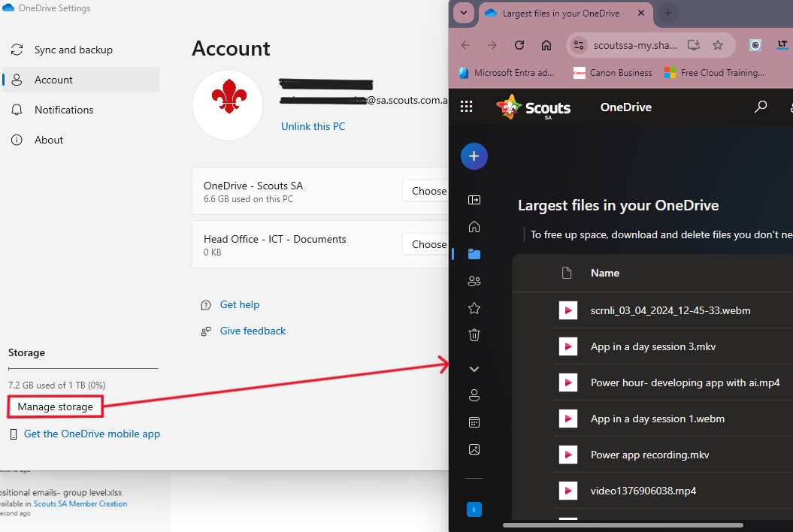Screen dimensions: 793x532
Task: Sort by the Name column header
Action: tap(605, 273)
